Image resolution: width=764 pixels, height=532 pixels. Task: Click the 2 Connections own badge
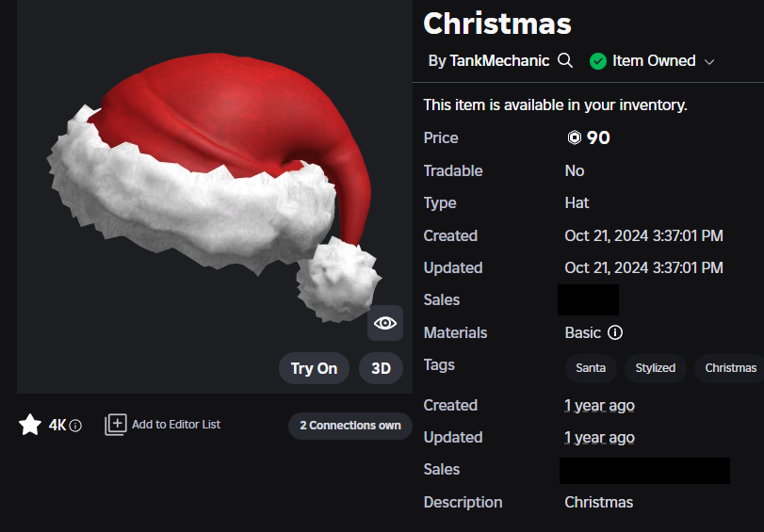click(x=349, y=426)
